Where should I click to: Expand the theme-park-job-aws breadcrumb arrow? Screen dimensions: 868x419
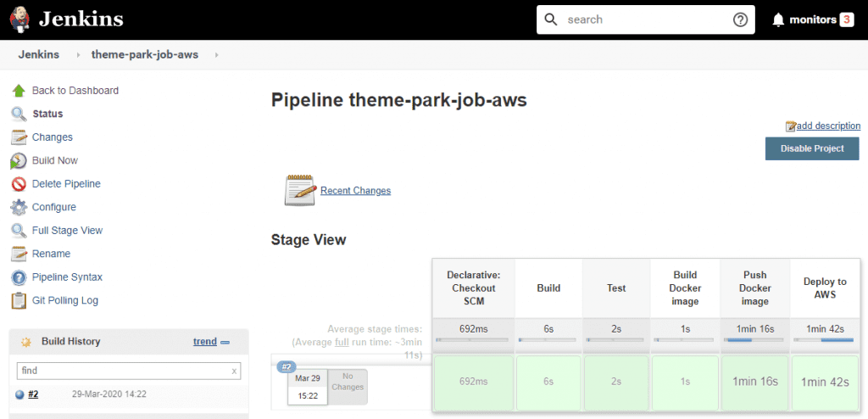(216, 55)
